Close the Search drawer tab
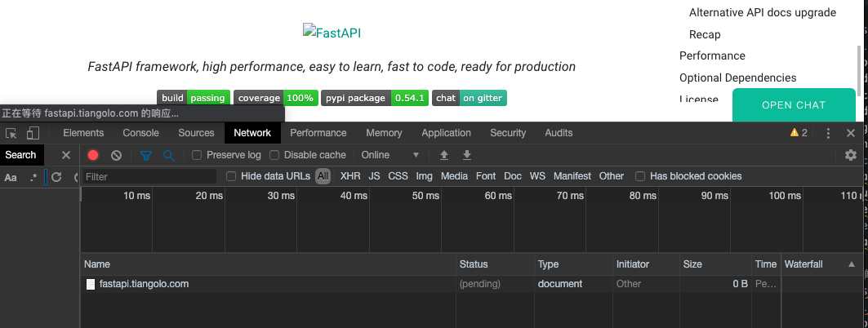868x328 pixels. pyautogui.click(x=66, y=155)
